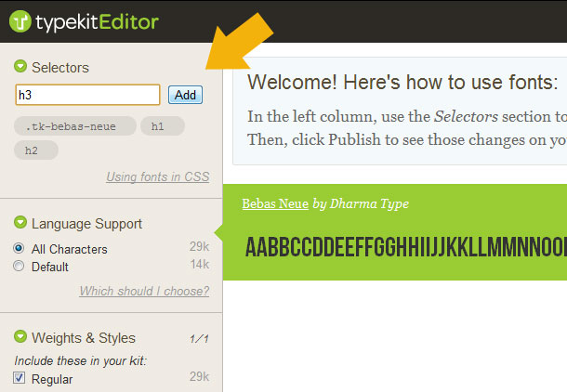567x392 pixels.
Task: Focus the selector input field containing h3
Action: click(x=87, y=95)
